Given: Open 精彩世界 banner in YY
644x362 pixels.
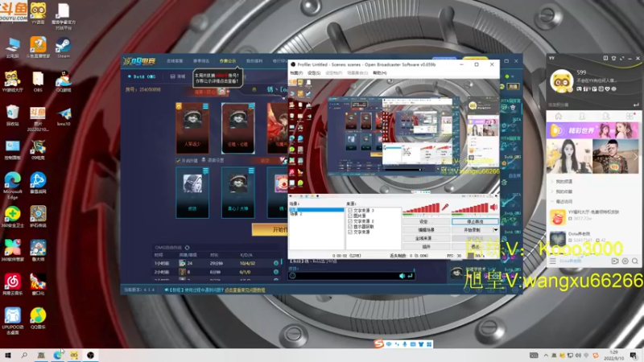Looking at the screenshot, I should point(592,130).
